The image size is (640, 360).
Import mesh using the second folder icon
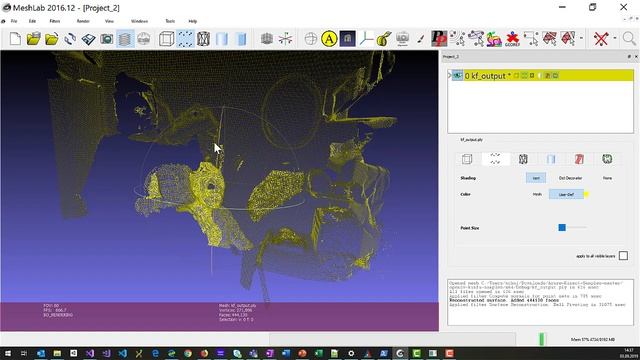52,39
